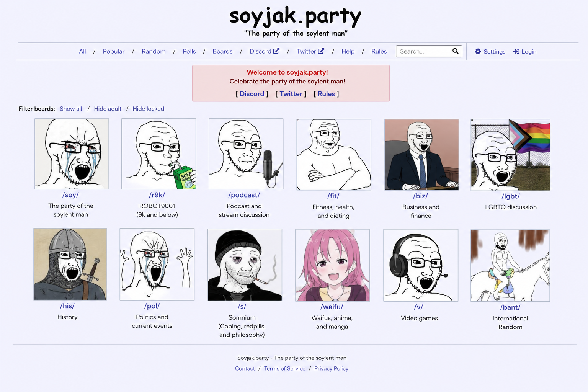
Task: Open the Twitter external link icon in the nav bar
Action: [321, 51]
